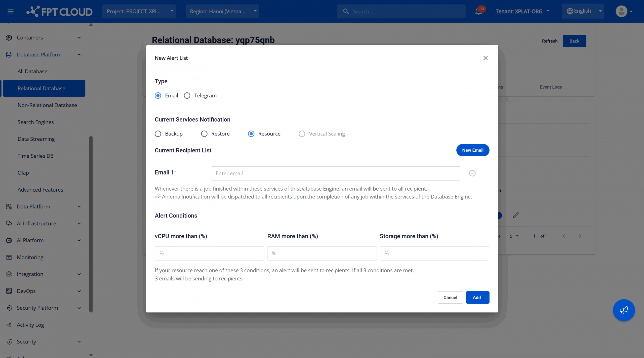
Task: Choose the Backup notification radio
Action: (158, 134)
